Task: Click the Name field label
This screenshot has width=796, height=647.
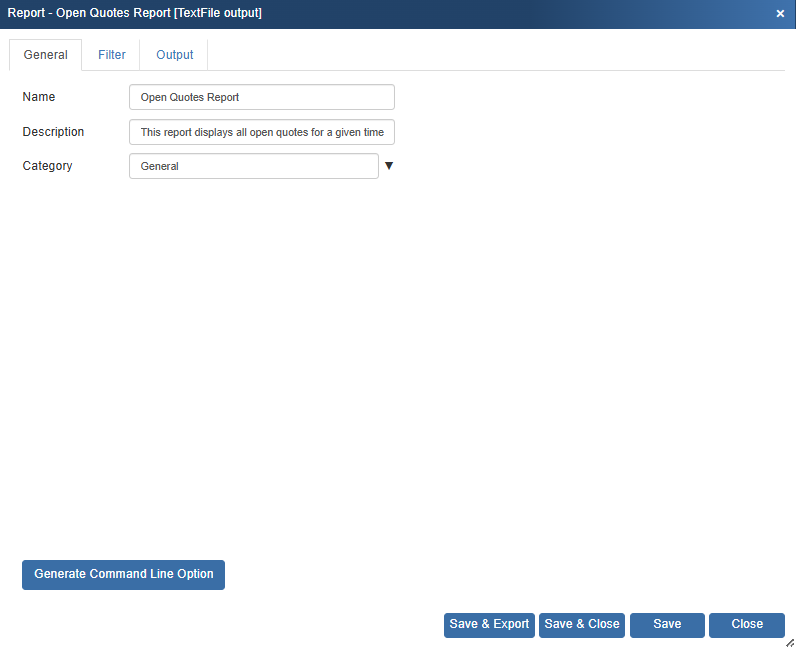Action: pos(39,97)
